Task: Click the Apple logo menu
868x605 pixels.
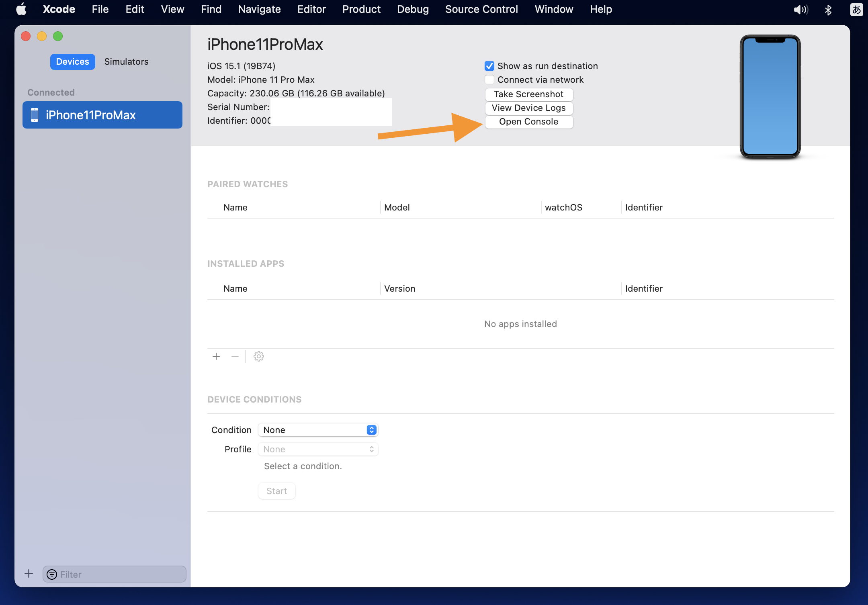Action: (21, 9)
